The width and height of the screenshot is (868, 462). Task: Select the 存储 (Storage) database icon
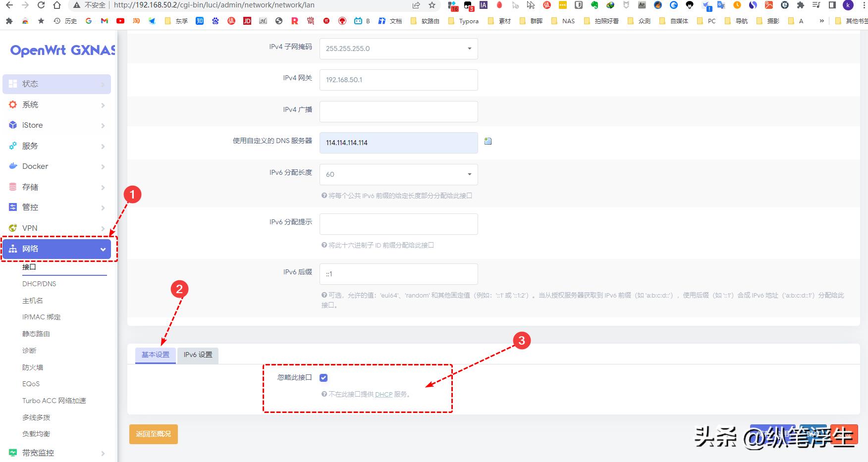pyautogui.click(x=12, y=187)
